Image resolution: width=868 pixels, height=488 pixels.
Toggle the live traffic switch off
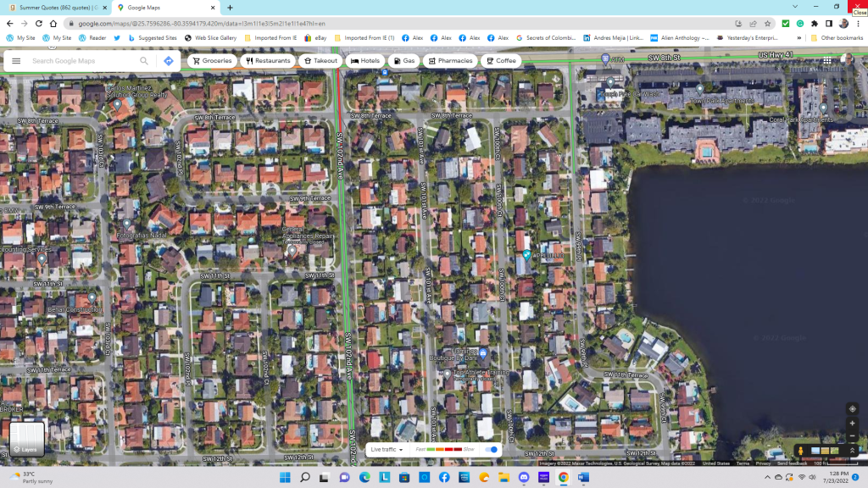click(x=491, y=449)
